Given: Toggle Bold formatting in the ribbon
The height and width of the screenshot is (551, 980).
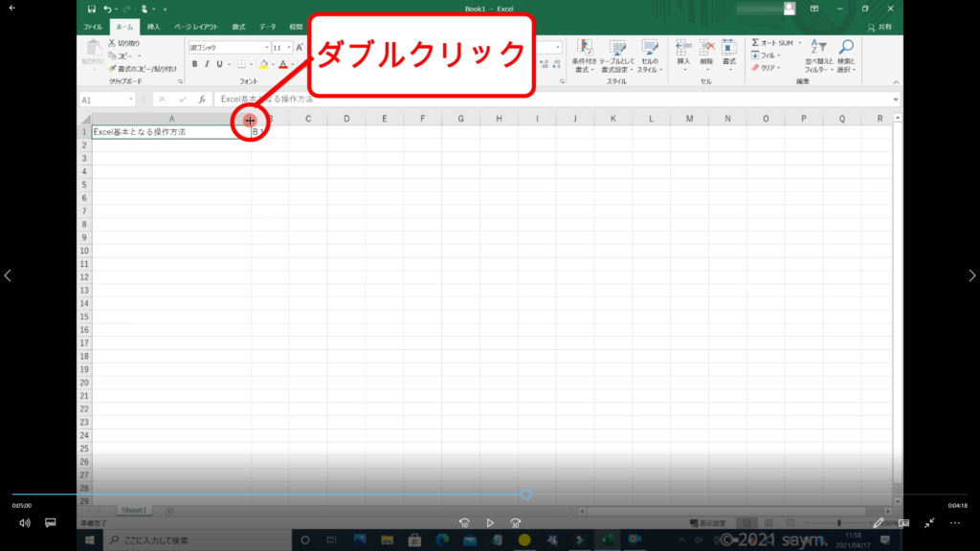Looking at the screenshot, I should (x=194, y=64).
